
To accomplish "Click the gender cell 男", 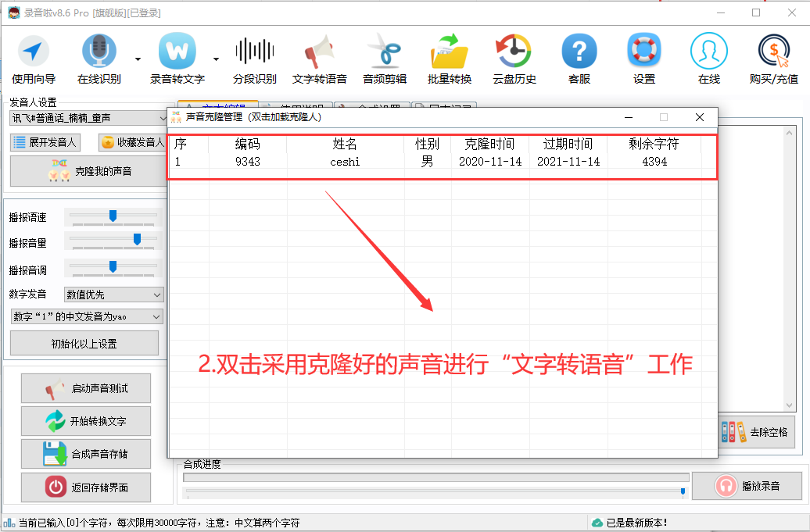I will click(x=427, y=162).
